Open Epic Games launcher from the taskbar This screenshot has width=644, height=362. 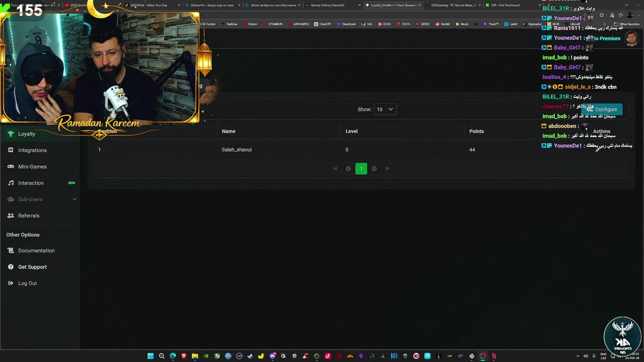click(x=405, y=356)
